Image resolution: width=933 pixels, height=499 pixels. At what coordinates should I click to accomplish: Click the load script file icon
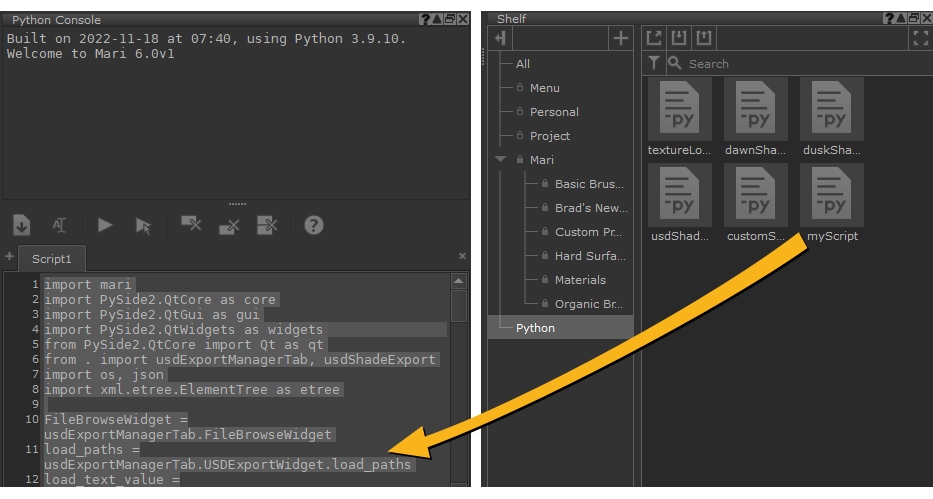pos(22,226)
